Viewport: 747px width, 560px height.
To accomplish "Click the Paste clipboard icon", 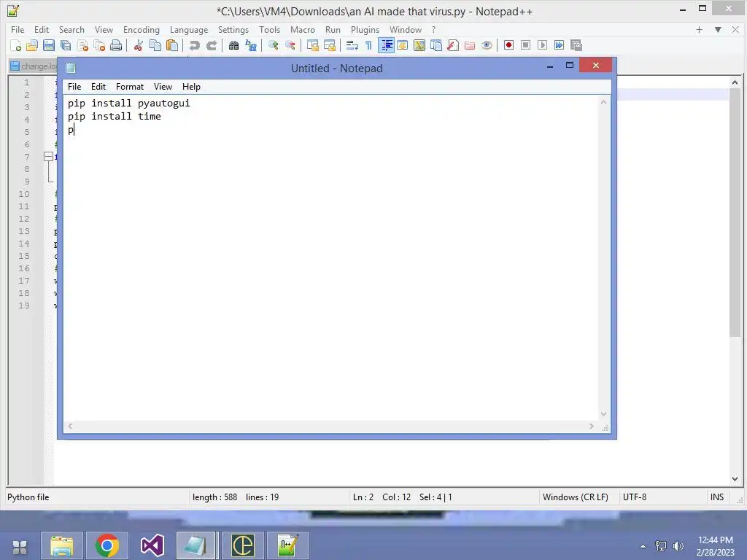I will [172, 45].
